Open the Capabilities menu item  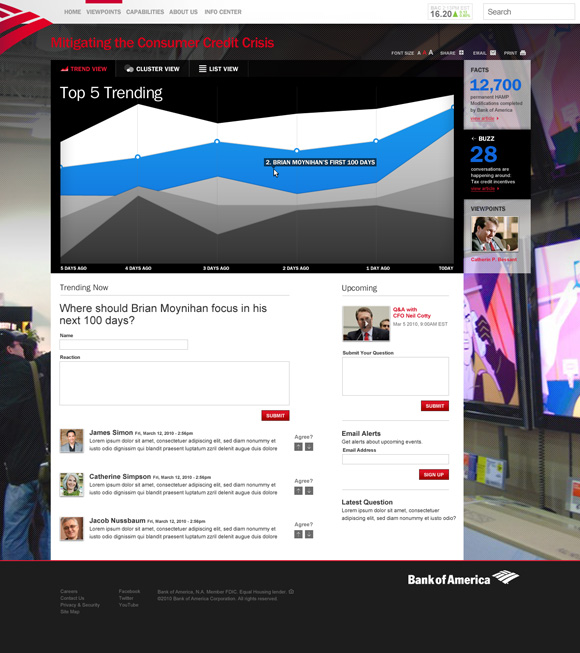point(145,12)
